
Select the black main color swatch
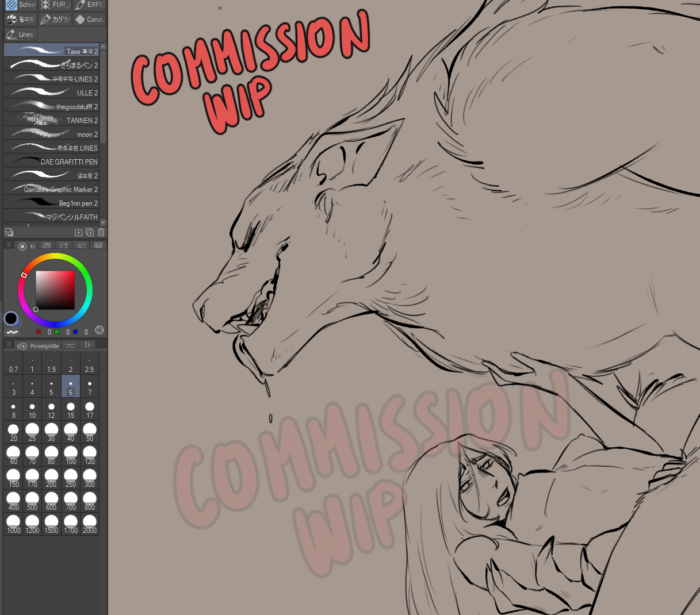[10, 318]
